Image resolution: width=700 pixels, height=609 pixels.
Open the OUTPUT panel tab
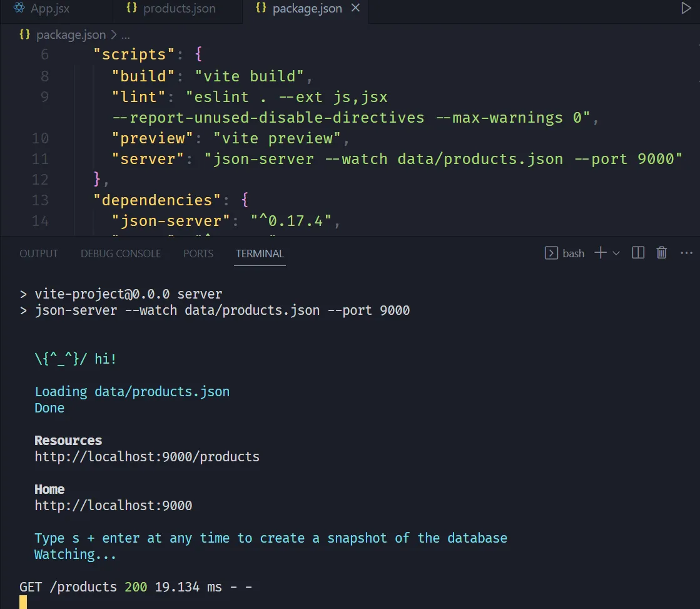[39, 253]
